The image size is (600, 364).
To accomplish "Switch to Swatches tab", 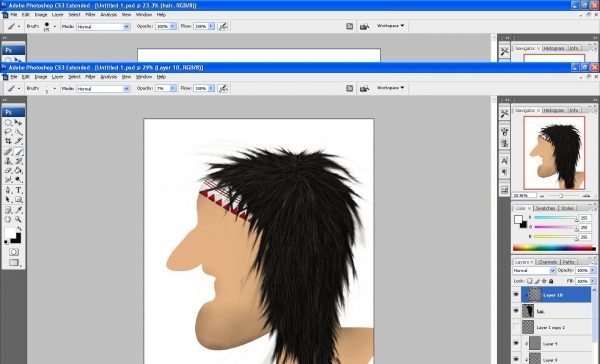I will pos(545,208).
